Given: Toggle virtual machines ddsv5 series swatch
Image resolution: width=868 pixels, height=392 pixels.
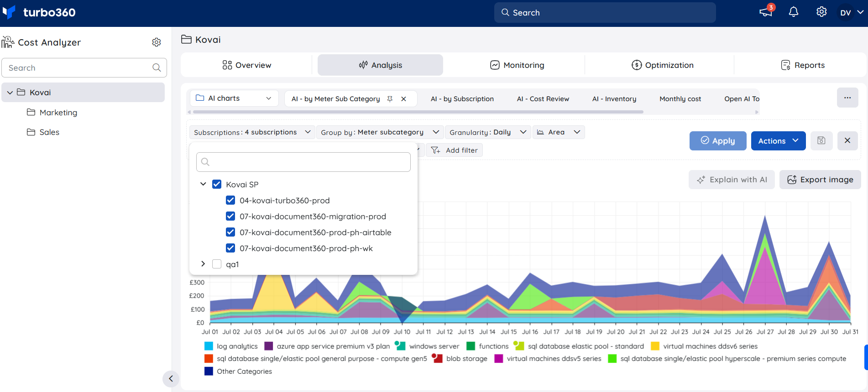Looking at the screenshot, I should pos(499,359).
